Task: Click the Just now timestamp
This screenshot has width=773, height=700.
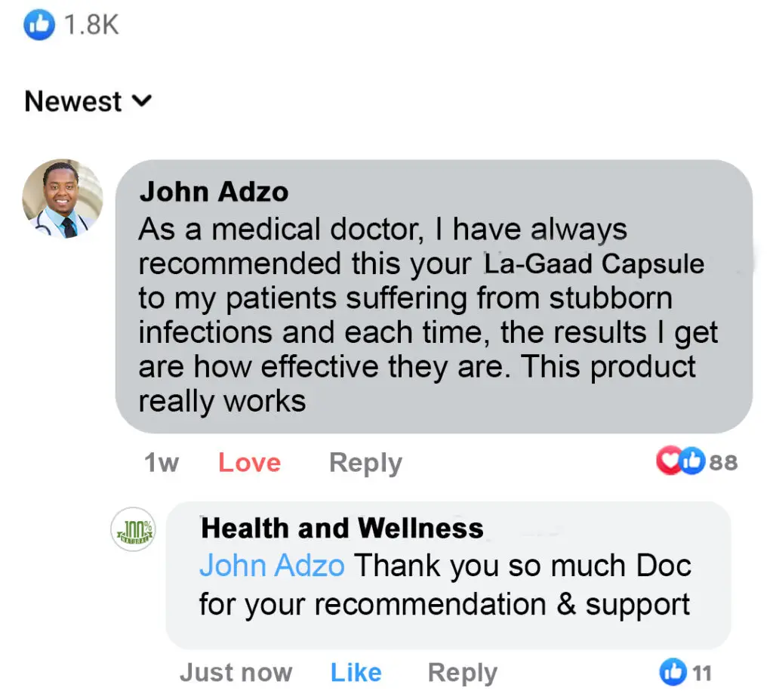Action: click(x=236, y=672)
